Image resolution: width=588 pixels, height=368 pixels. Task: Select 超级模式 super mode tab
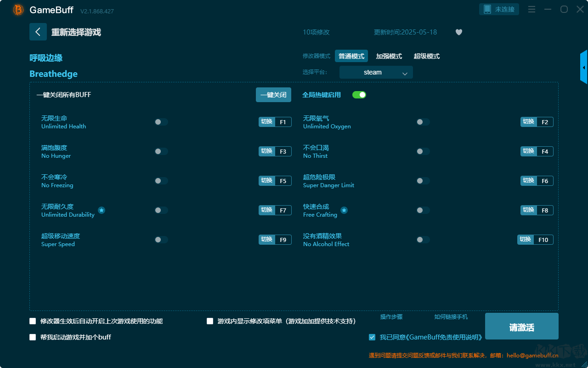[x=426, y=56]
